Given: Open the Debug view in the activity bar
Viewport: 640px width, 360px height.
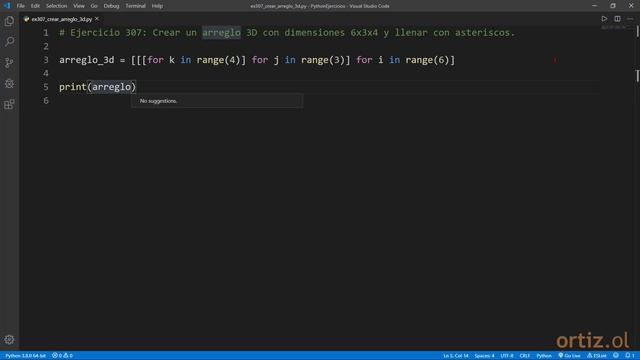Looking at the screenshot, I should click(9, 83).
